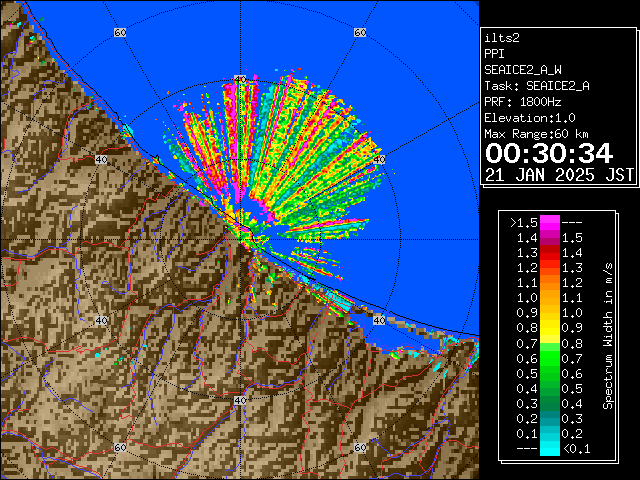Viewport: 640px width, 480px height.
Task: Select the "PPI" scan type text
Action: click(x=494, y=54)
